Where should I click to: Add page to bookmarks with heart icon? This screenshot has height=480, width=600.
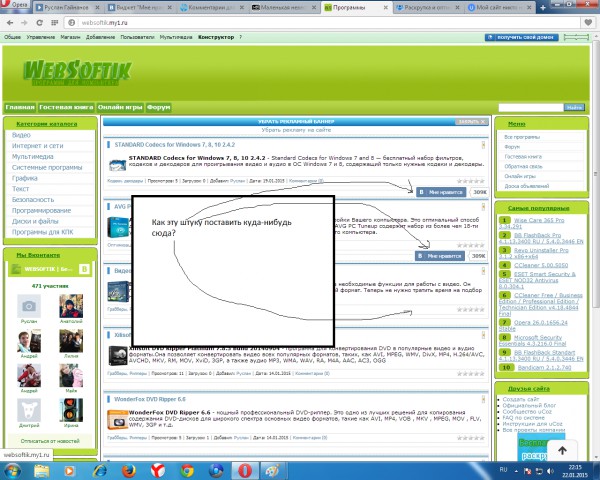(x=588, y=23)
